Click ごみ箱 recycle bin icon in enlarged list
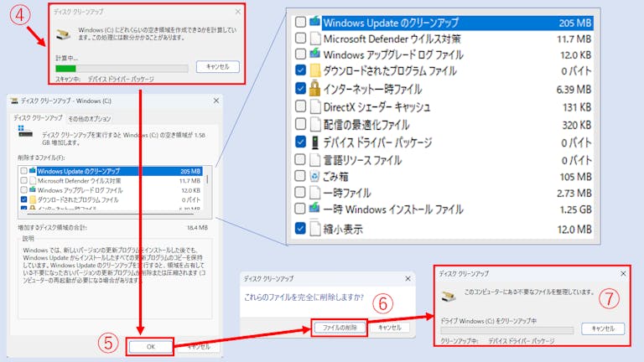 click(x=315, y=176)
